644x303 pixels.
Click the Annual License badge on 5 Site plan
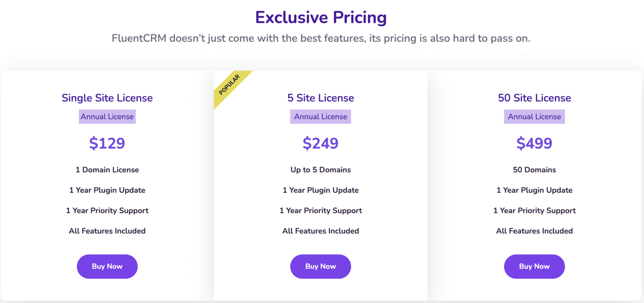(320, 117)
